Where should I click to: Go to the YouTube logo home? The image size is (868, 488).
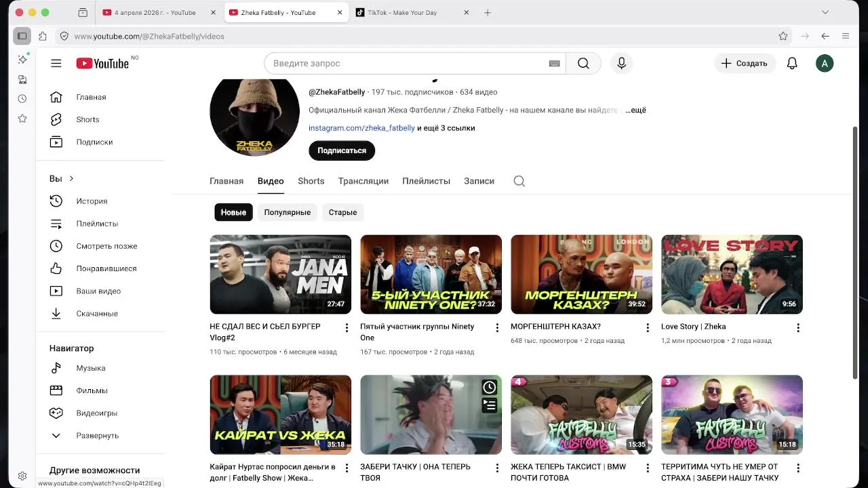102,63
